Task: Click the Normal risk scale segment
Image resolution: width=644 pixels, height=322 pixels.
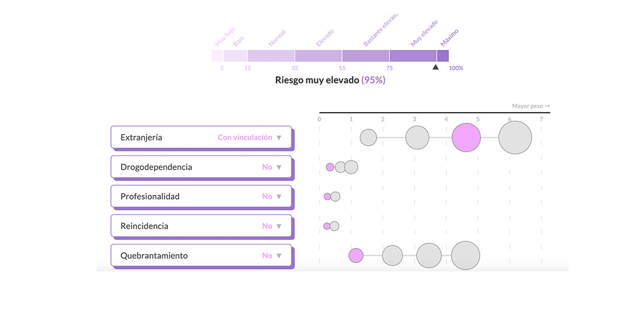Action: 271,56
